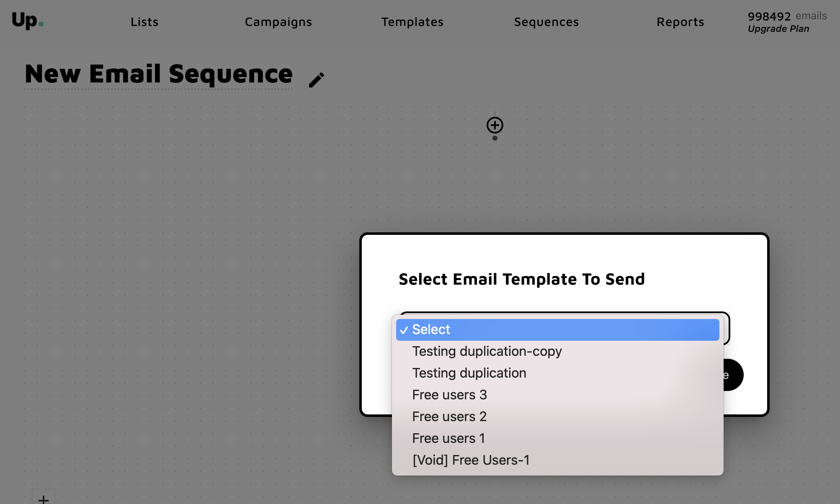840x504 pixels.
Task: Switch to the Templates tab
Action: coord(412,22)
